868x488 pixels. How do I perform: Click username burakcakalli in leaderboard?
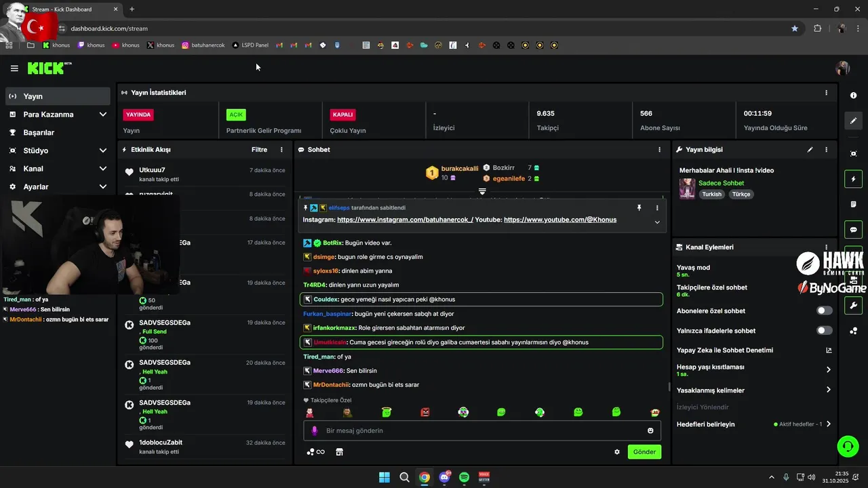point(460,168)
